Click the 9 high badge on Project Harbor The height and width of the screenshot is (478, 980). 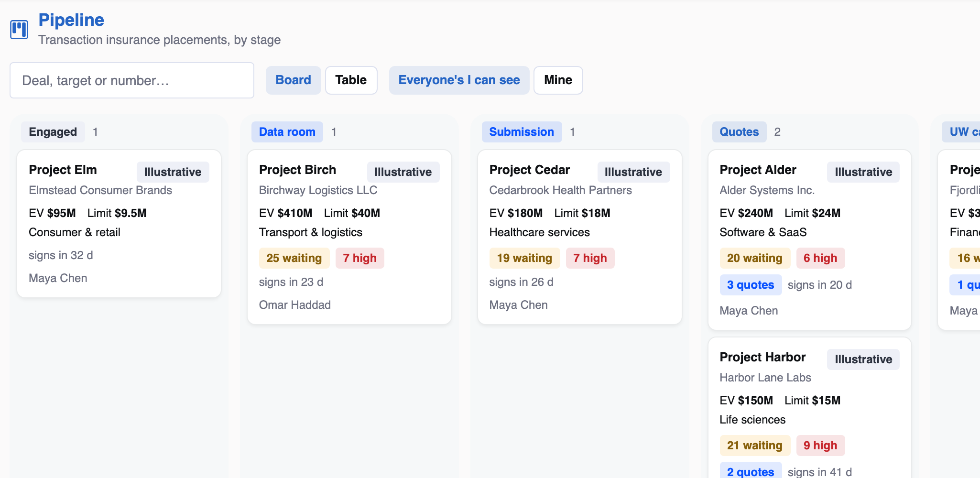coord(821,445)
